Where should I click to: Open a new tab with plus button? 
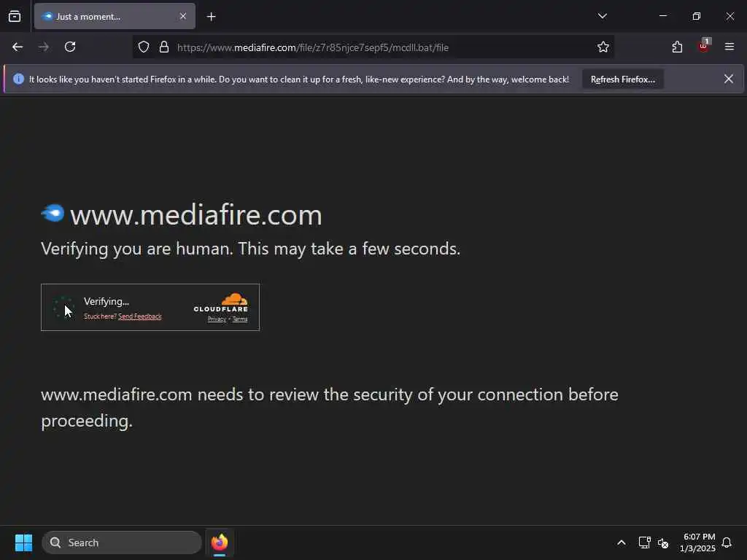click(211, 17)
